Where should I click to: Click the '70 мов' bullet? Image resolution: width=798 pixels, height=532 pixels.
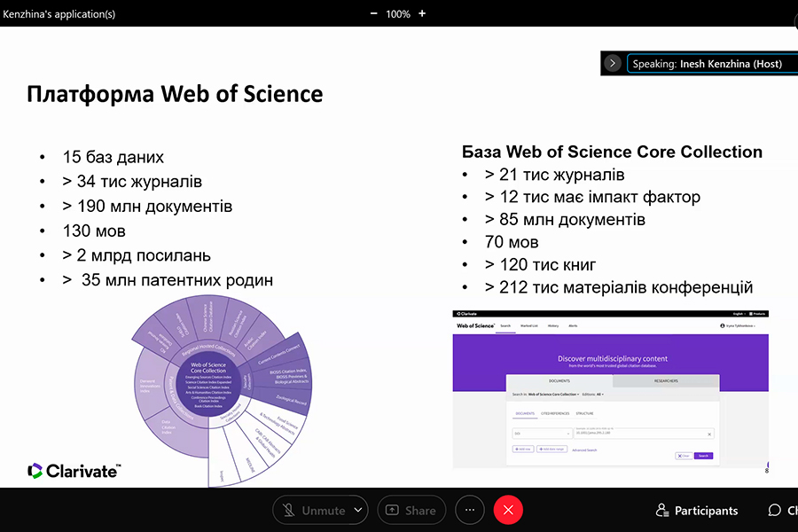click(512, 242)
